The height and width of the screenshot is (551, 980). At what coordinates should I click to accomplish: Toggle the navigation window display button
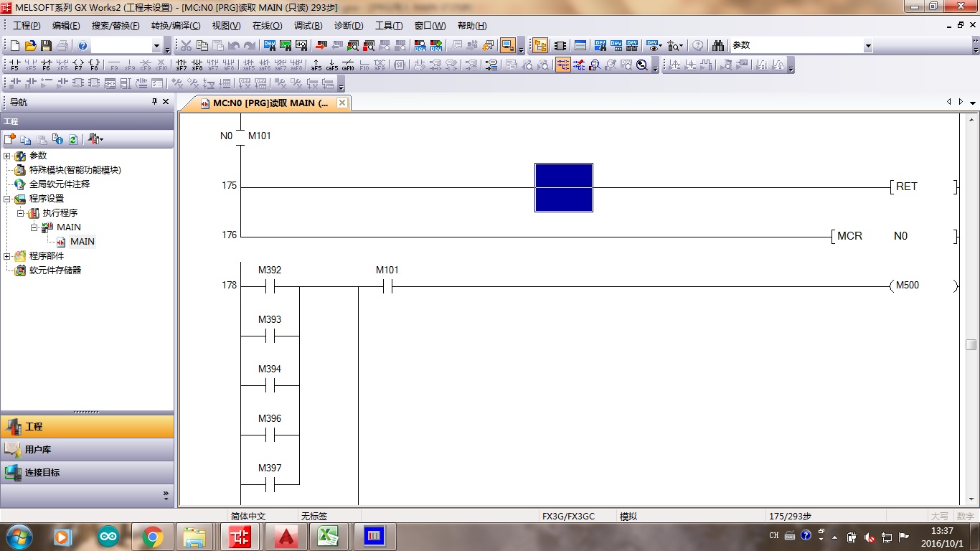pyautogui.click(x=540, y=46)
